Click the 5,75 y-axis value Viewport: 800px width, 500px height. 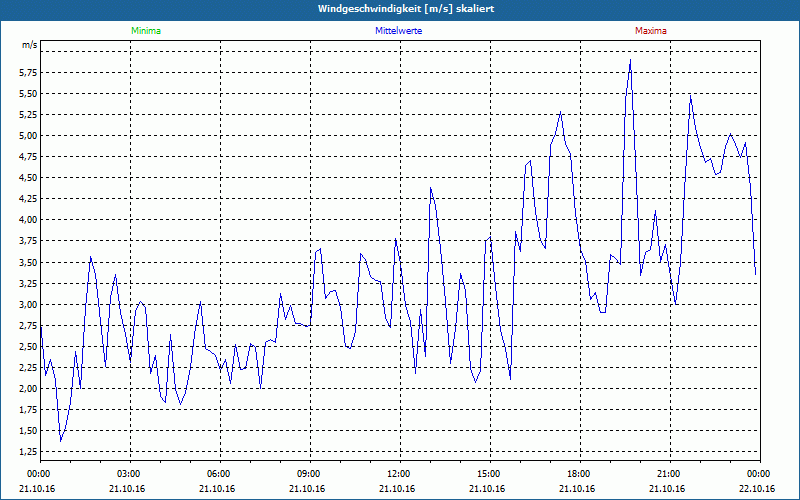pyautogui.click(x=30, y=73)
